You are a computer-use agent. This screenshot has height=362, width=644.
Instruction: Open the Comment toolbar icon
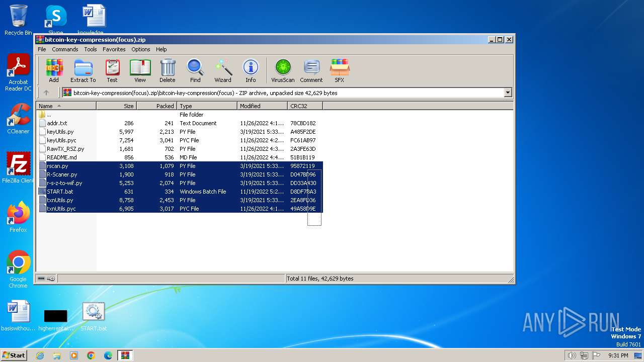pyautogui.click(x=311, y=70)
